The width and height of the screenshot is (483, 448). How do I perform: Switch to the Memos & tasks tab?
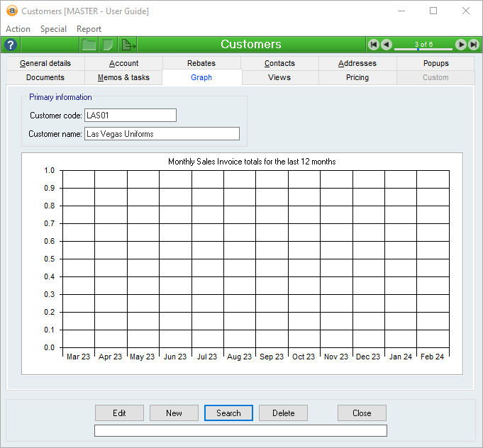coord(123,77)
